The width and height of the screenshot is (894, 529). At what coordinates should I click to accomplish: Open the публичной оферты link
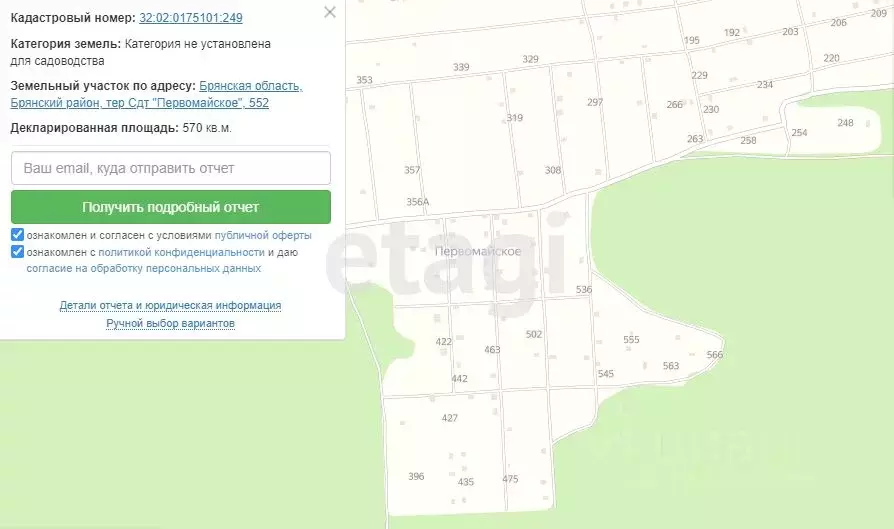coord(263,235)
